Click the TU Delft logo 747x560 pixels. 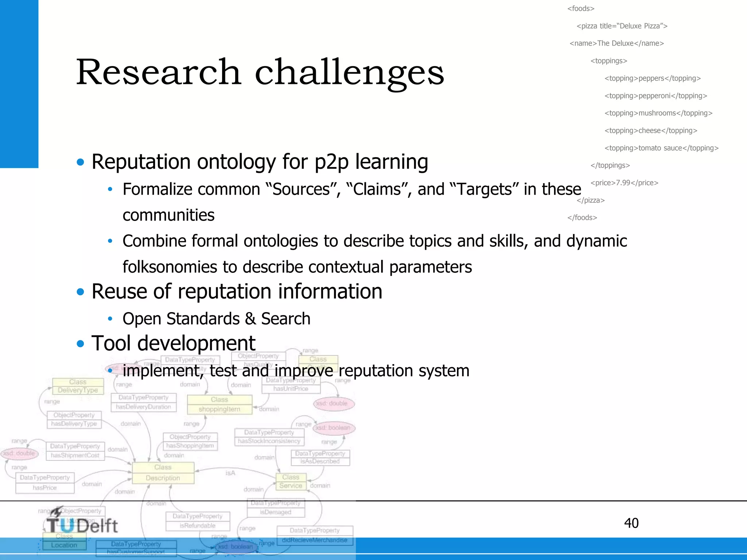(82, 524)
